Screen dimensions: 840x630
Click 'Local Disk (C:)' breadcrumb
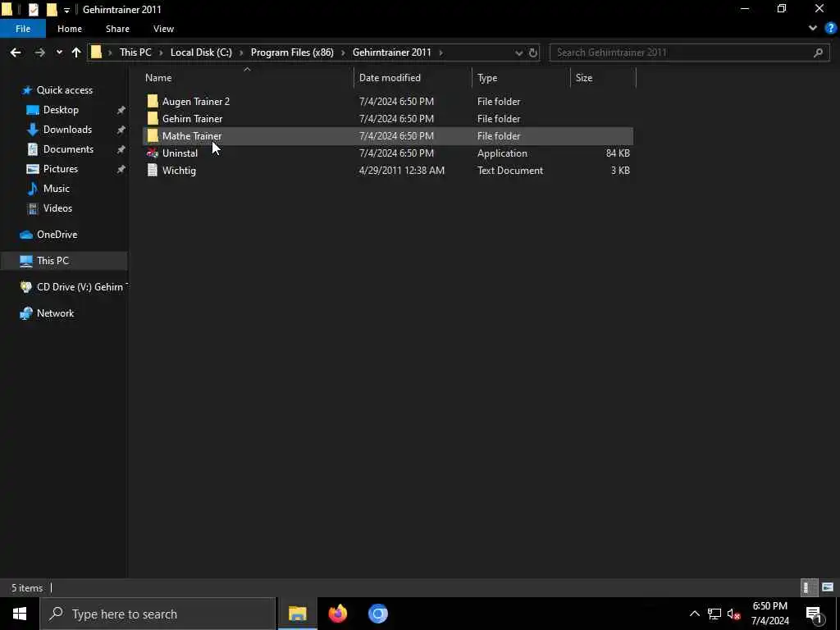(201, 52)
